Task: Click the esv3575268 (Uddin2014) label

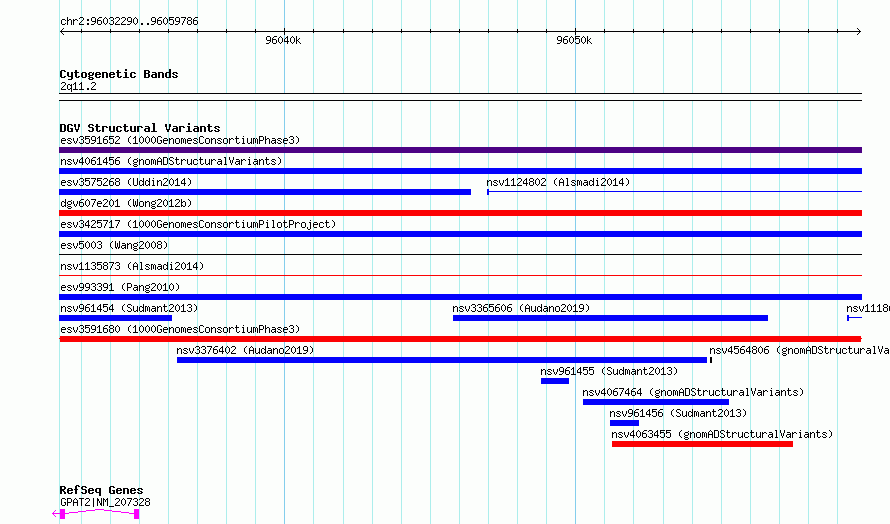Action: tap(126, 182)
